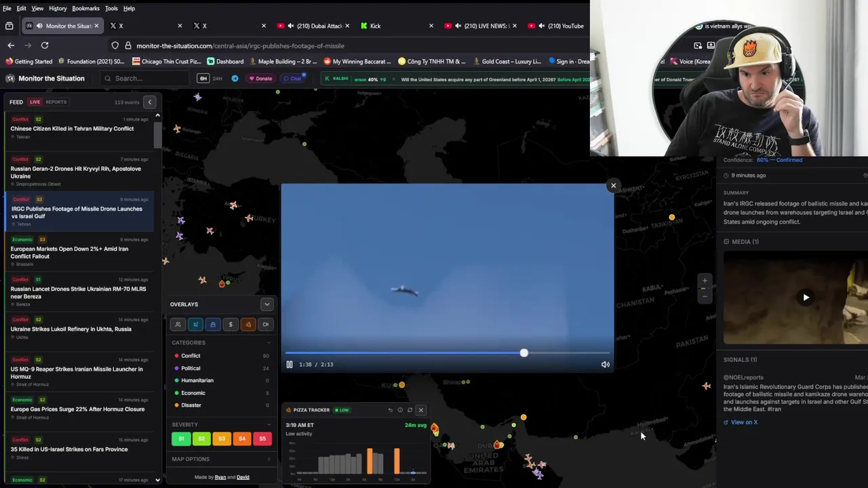
Task: Reload the browser page
Action: click(45, 45)
